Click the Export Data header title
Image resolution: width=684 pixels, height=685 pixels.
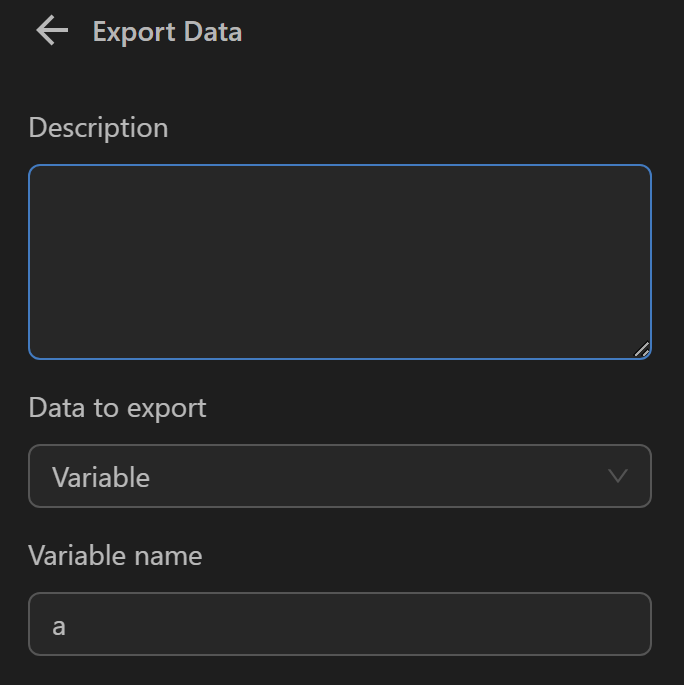[167, 32]
